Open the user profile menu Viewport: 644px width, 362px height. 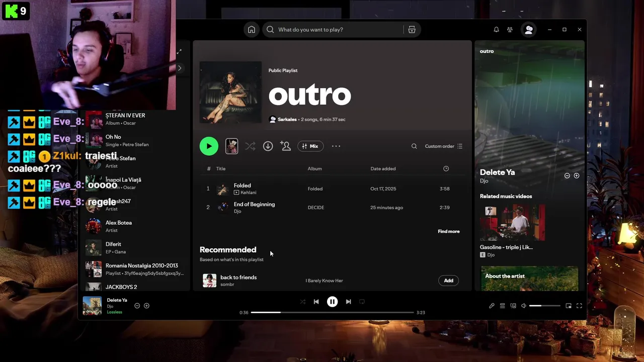coord(529,30)
